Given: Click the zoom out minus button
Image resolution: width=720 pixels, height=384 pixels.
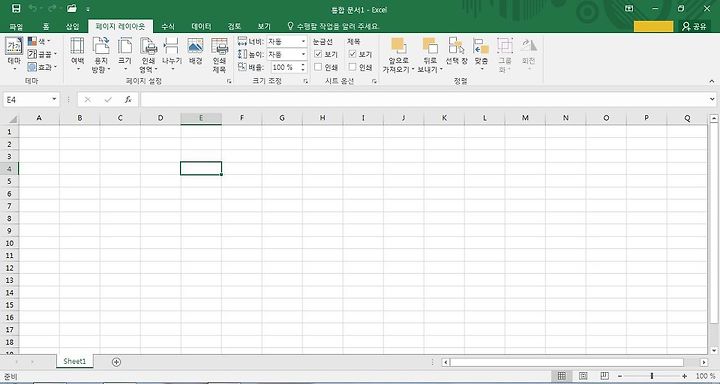Looking at the screenshot, I should tap(620, 376).
